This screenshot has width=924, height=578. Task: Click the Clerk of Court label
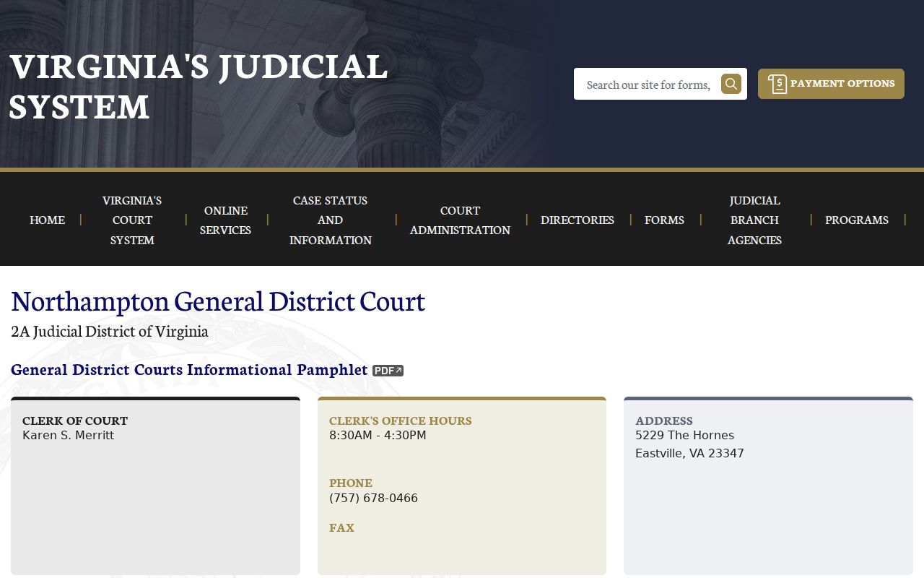pyautogui.click(x=75, y=420)
